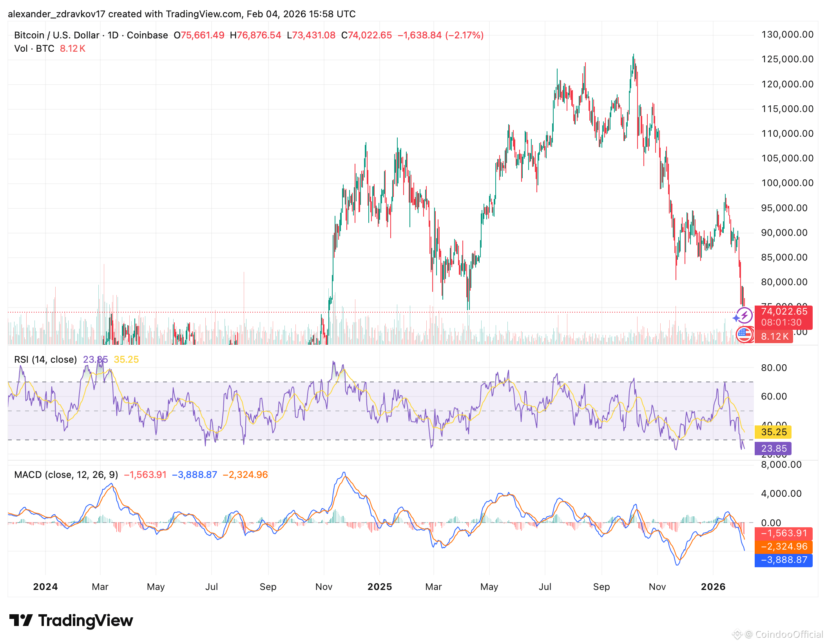The height and width of the screenshot is (644, 826).
Task: Click the RSI (14, close) indicator legend
Action: (45, 360)
